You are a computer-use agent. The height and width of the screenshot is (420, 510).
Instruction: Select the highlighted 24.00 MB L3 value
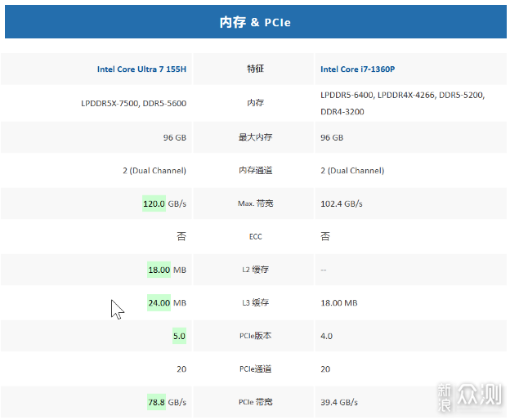click(x=167, y=303)
